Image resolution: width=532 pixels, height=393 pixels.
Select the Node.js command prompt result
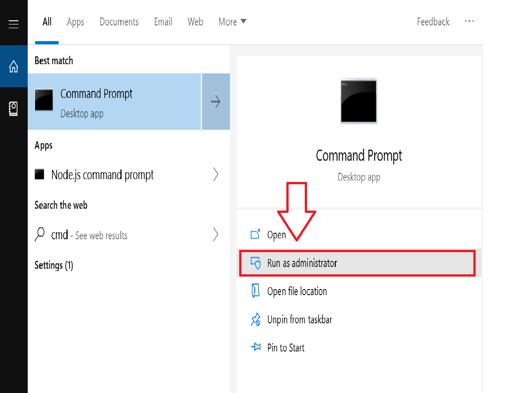[x=128, y=175]
